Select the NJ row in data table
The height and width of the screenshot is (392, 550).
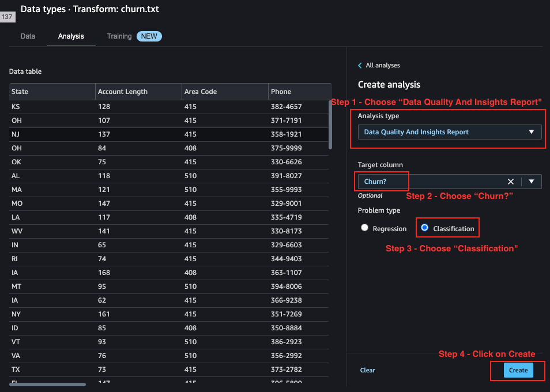[x=169, y=134]
